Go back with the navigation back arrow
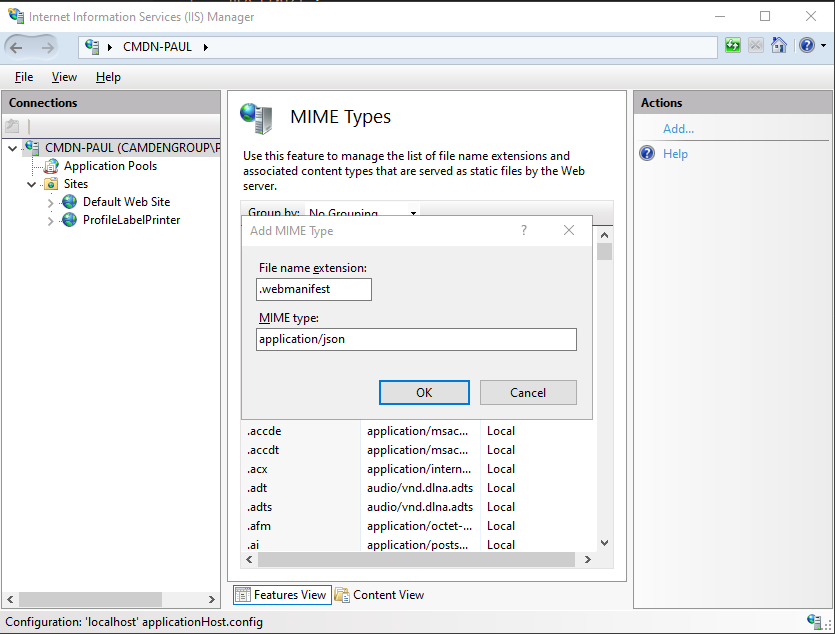The image size is (835, 634). (17, 47)
